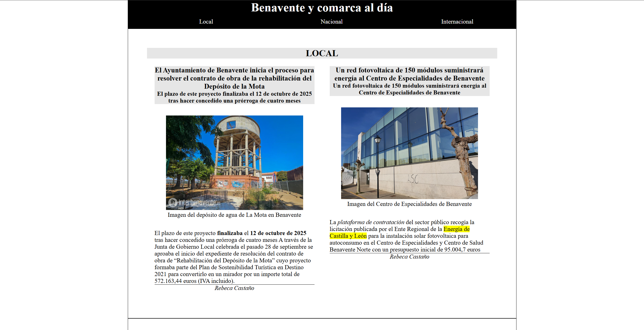
Task: Click the bold '12 de octubre de 2025' date in the article body
Action: [278, 233]
